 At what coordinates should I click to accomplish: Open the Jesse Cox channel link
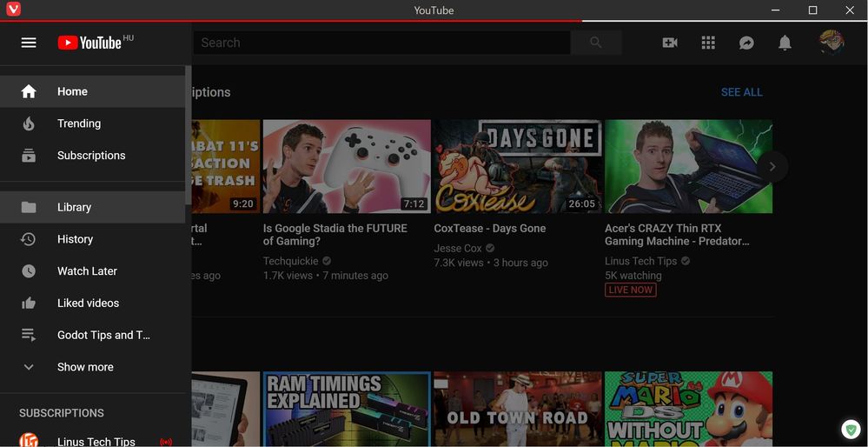458,248
